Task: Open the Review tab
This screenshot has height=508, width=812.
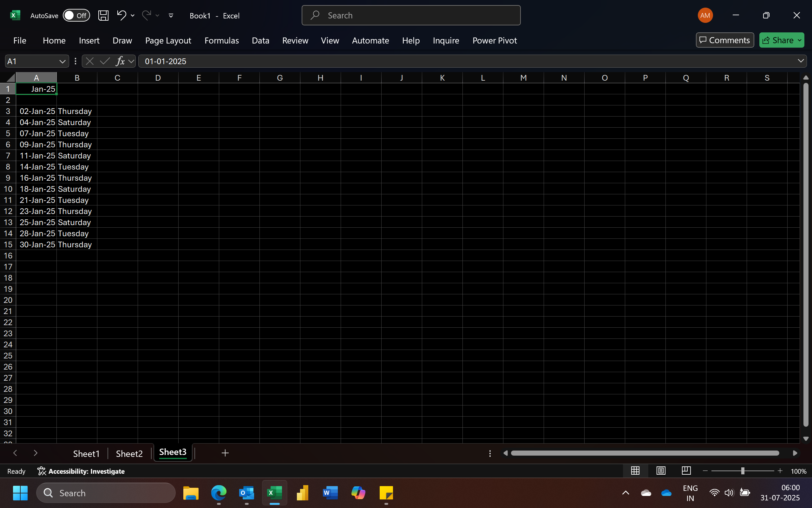Action: pos(295,41)
